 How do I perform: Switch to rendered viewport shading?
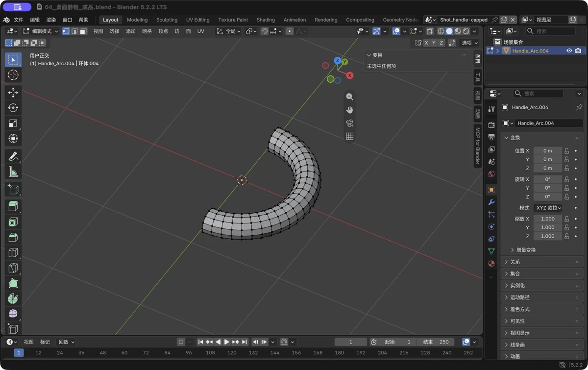pyautogui.click(x=466, y=31)
